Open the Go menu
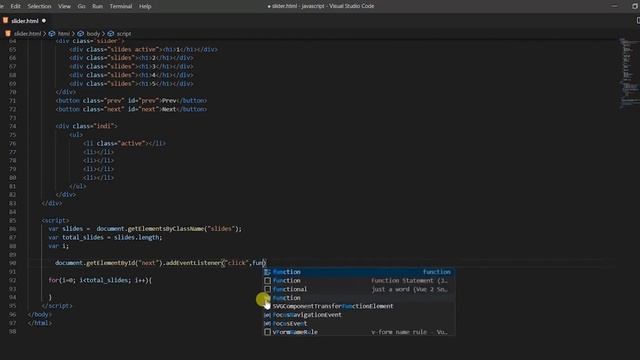The width and height of the screenshot is (640, 360). (81, 6)
